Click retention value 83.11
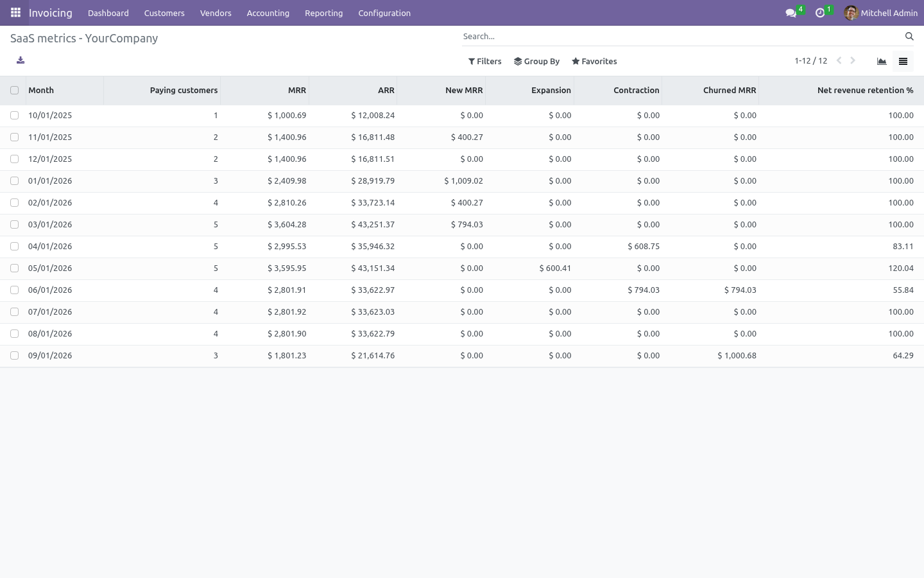Image resolution: width=924 pixels, height=578 pixels. pos(903,247)
